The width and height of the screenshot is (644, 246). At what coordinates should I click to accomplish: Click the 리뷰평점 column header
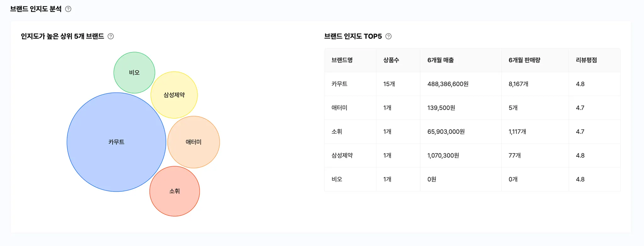pos(586,60)
